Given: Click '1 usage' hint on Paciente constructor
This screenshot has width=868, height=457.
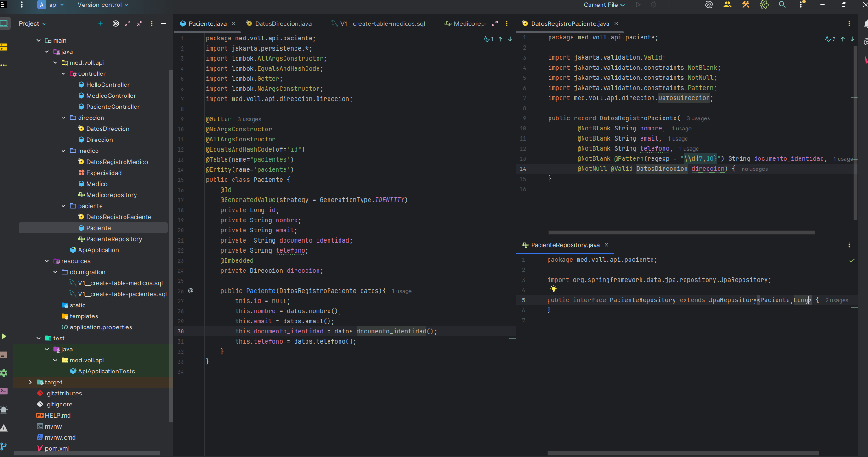Looking at the screenshot, I should coord(402,291).
